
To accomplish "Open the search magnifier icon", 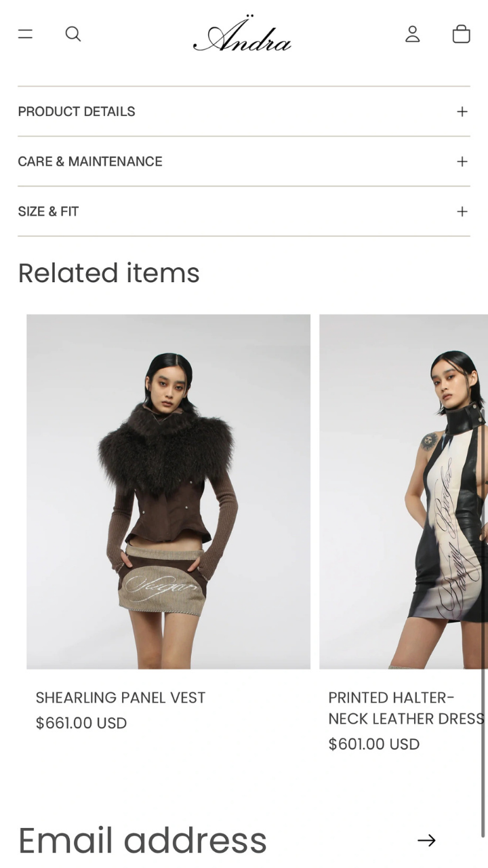I will (73, 34).
